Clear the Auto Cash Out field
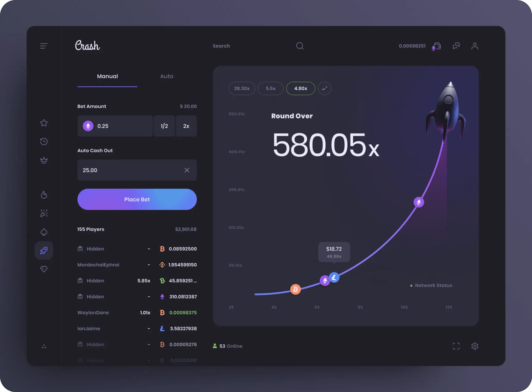 187,170
